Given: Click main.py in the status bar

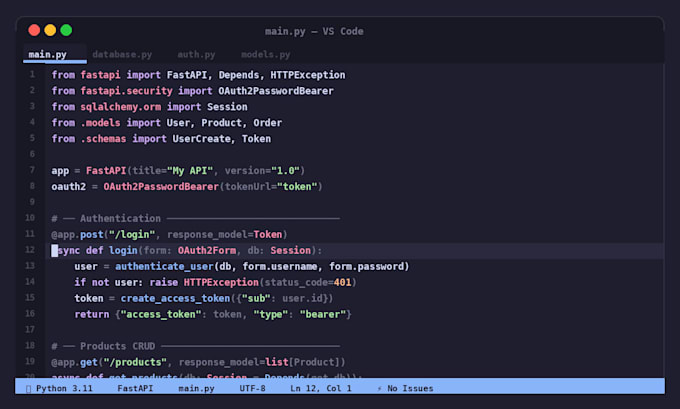Looking at the screenshot, I should [196, 388].
